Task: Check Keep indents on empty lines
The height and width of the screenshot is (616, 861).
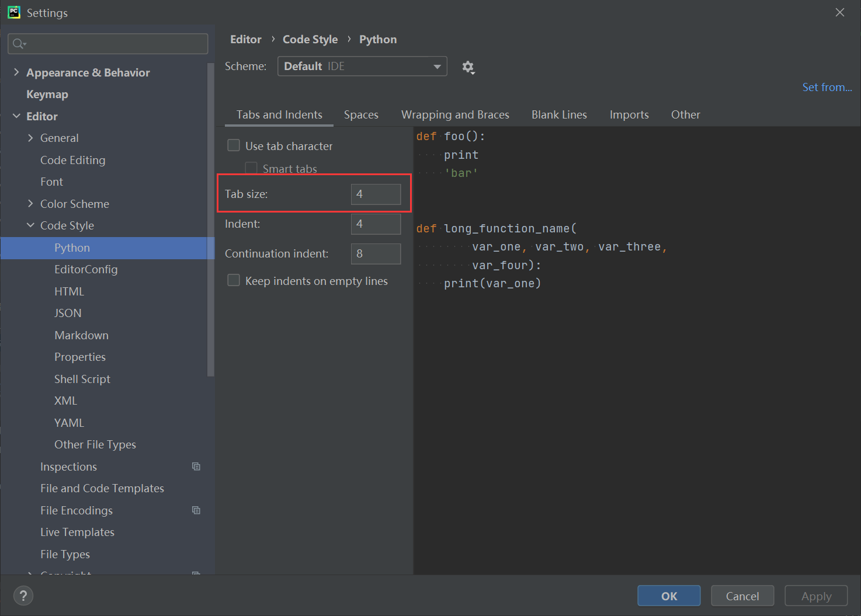Action: point(234,280)
